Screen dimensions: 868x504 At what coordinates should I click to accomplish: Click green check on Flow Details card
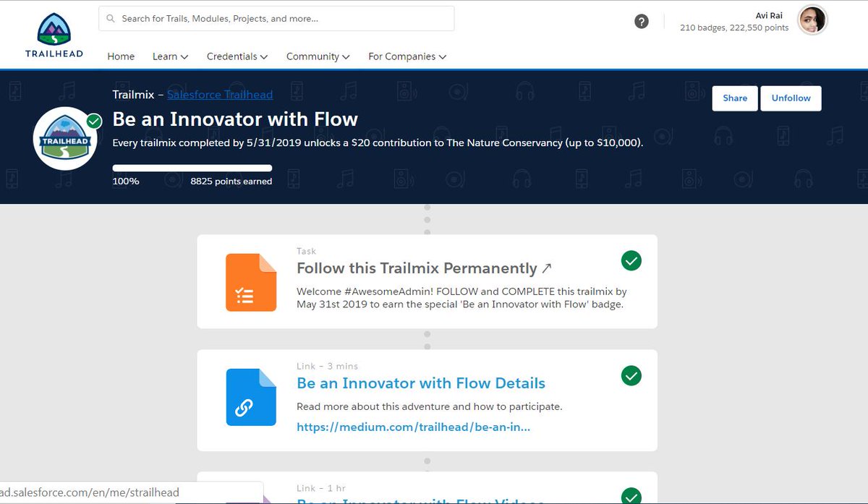click(631, 375)
